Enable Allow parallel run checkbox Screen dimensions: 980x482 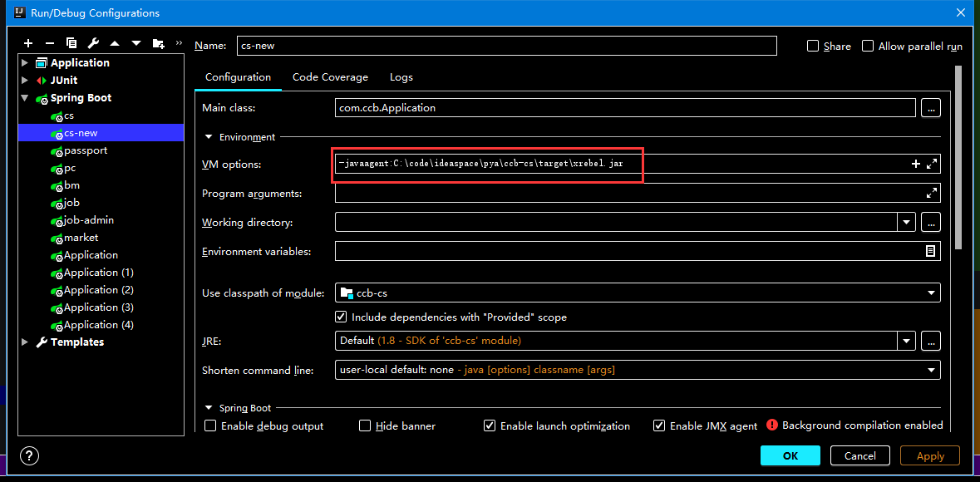coord(868,46)
